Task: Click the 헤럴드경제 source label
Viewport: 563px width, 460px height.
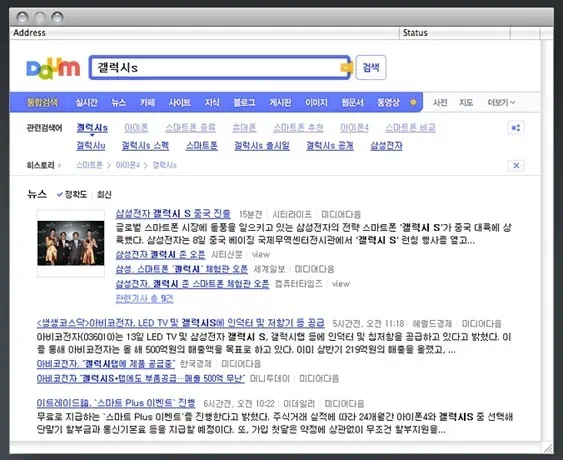Action: pyautogui.click(x=432, y=324)
